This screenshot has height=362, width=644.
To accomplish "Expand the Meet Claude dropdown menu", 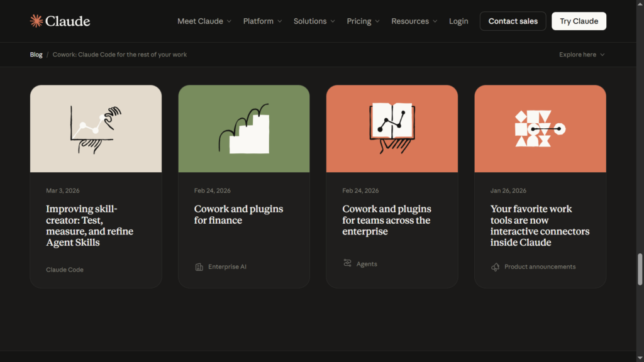I will tap(204, 21).
